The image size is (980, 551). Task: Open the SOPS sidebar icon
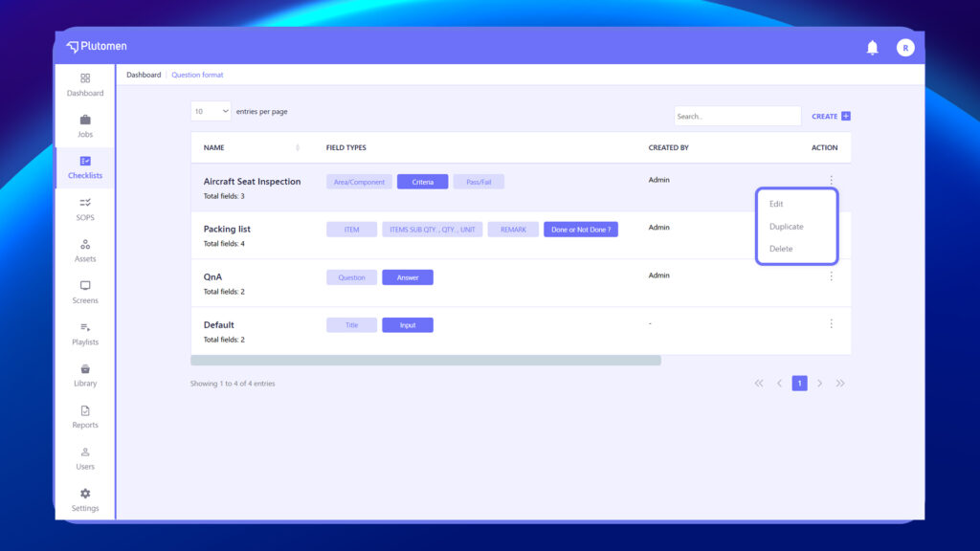point(85,203)
